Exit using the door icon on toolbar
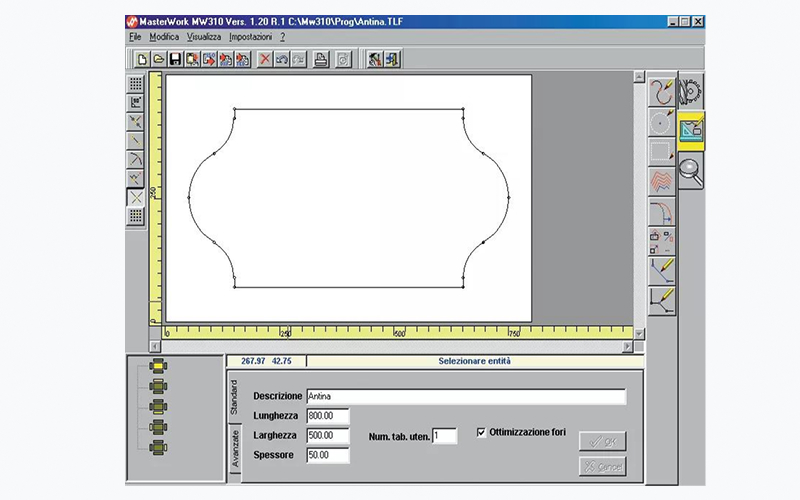Viewport: 800px width, 500px height. (x=392, y=59)
